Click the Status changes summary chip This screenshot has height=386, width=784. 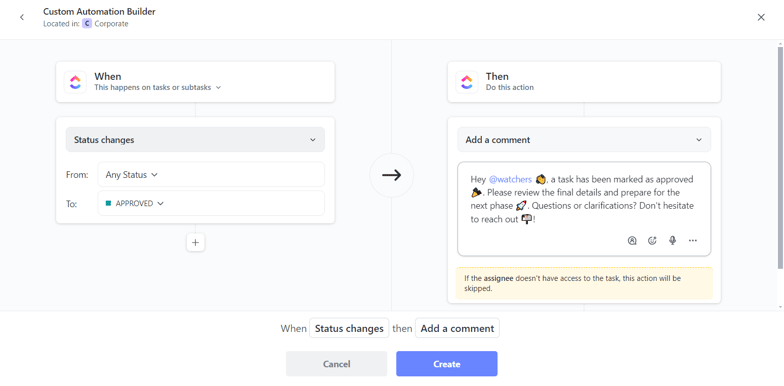point(349,328)
